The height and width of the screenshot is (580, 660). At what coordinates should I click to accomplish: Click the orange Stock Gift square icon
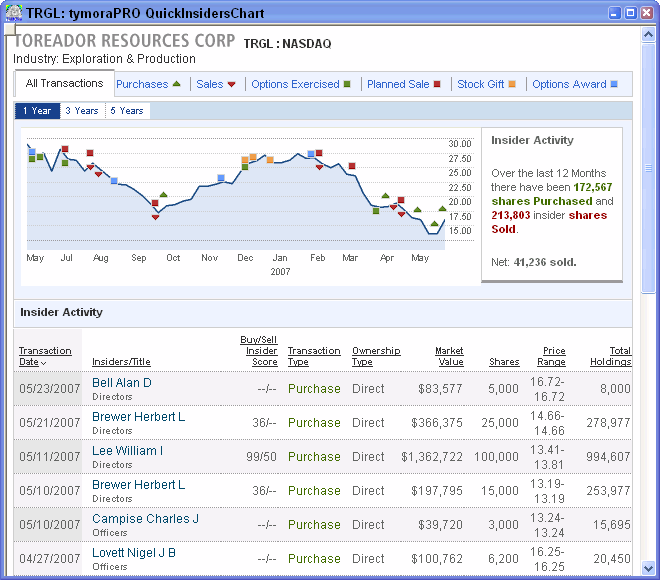[x=512, y=84]
